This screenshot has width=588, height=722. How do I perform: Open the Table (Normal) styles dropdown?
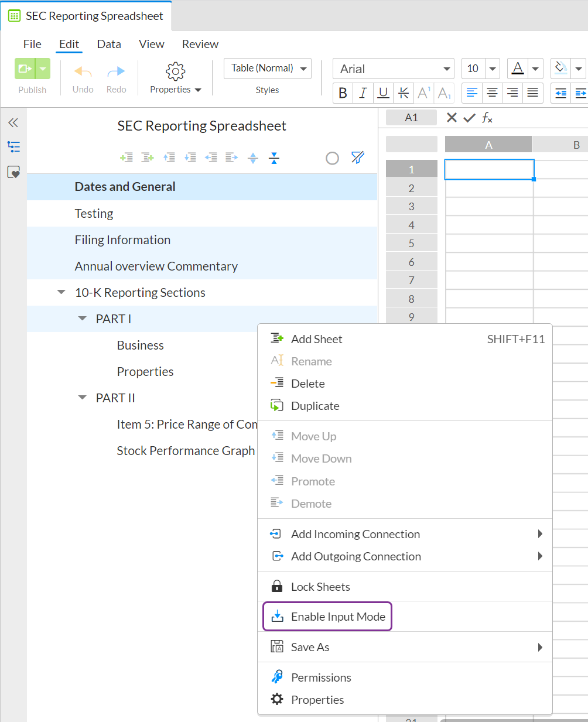click(267, 68)
